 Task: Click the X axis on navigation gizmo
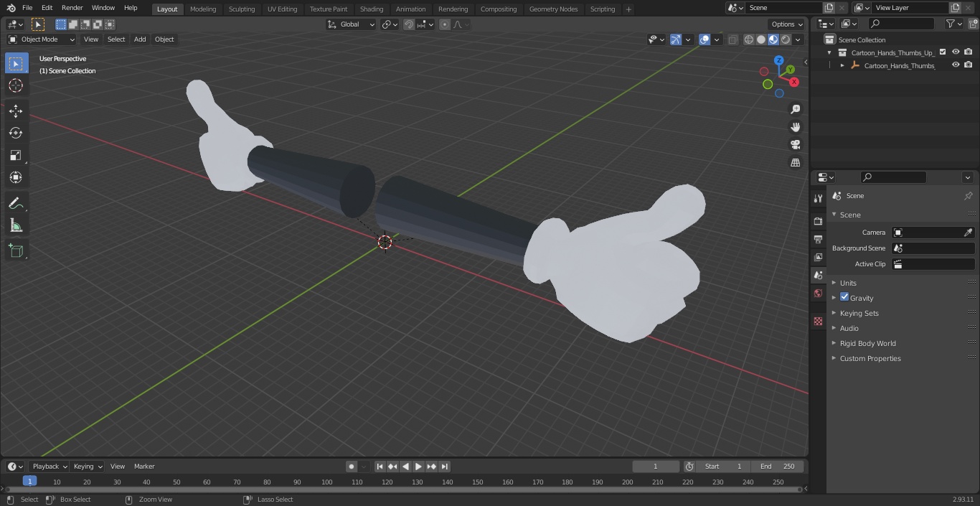pyautogui.click(x=795, y=82)
